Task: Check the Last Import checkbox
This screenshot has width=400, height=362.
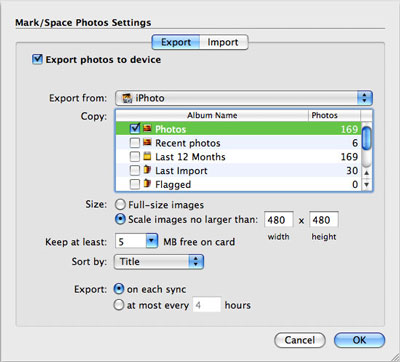Action: [x=135, y=170]
